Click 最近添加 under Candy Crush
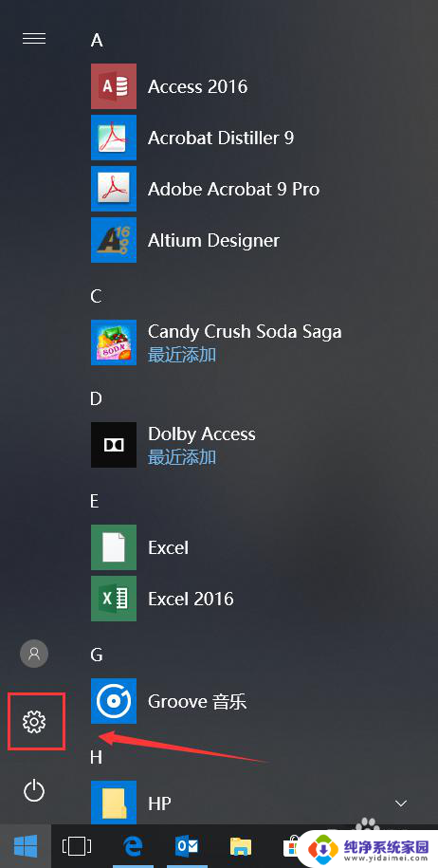The height and width of the screenshot is (868, 438). coord(182,355)
